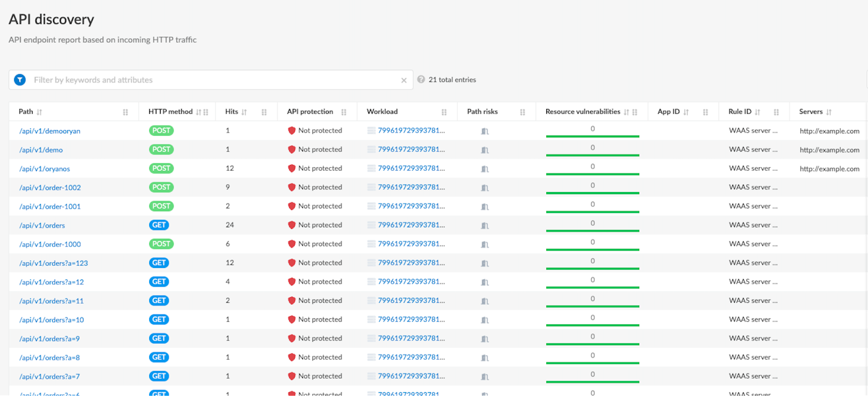
Task: Click the API protection column drag handle
Action: (x=343, y=112)
